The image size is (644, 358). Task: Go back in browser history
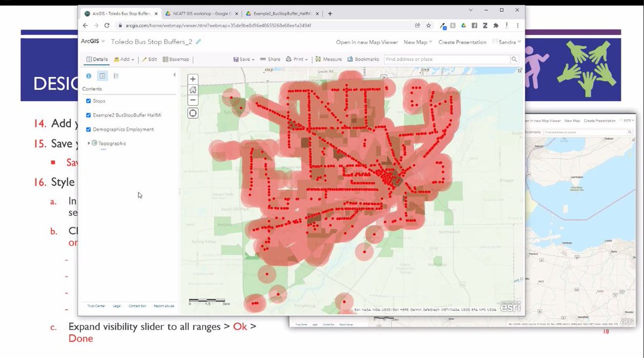coord(85,25)
